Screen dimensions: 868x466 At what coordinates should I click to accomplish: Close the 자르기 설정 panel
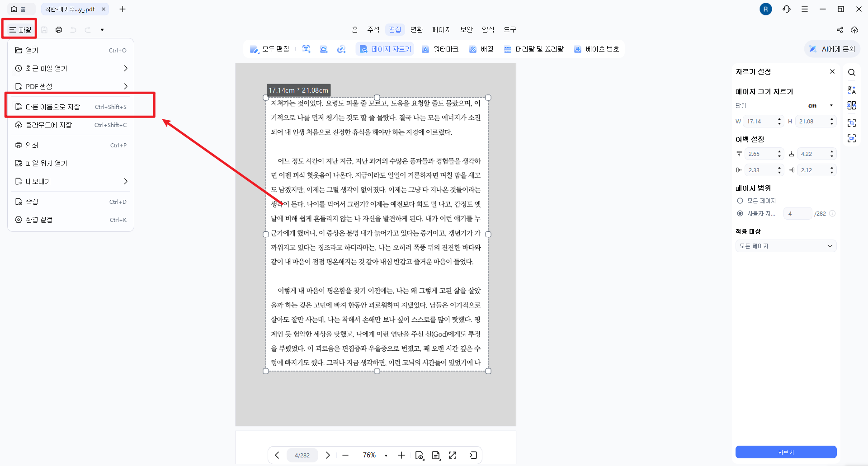[832, 71]
